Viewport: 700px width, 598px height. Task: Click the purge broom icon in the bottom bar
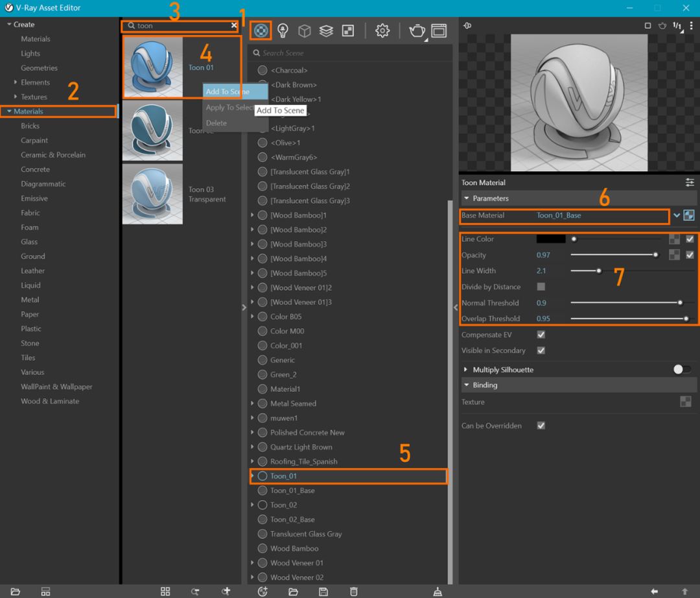(x=437, y=592)
